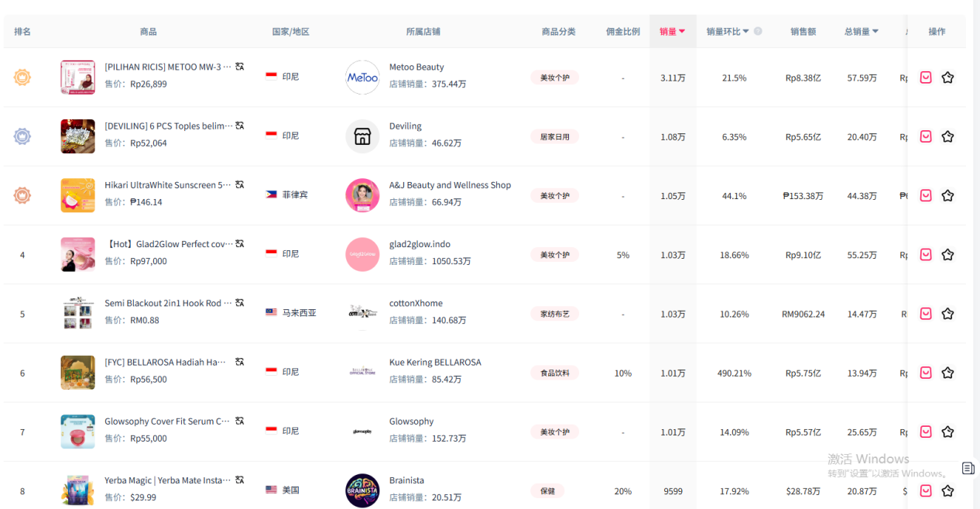Open the floating document icon at right edge
Viewport: 980px width, 509px height.
point(968,468)
